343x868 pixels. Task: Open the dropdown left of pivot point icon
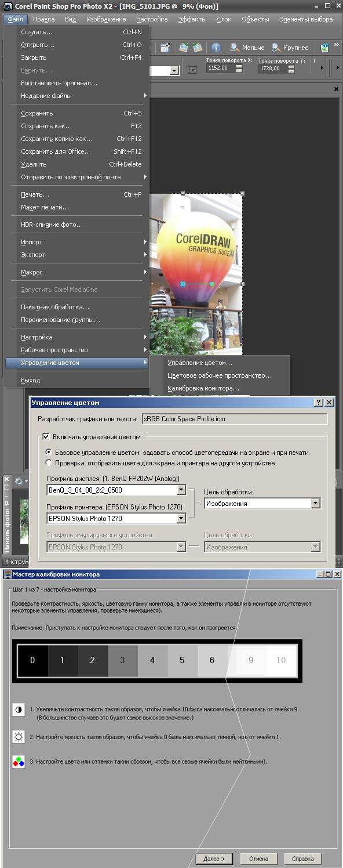(x=174, y=70)
